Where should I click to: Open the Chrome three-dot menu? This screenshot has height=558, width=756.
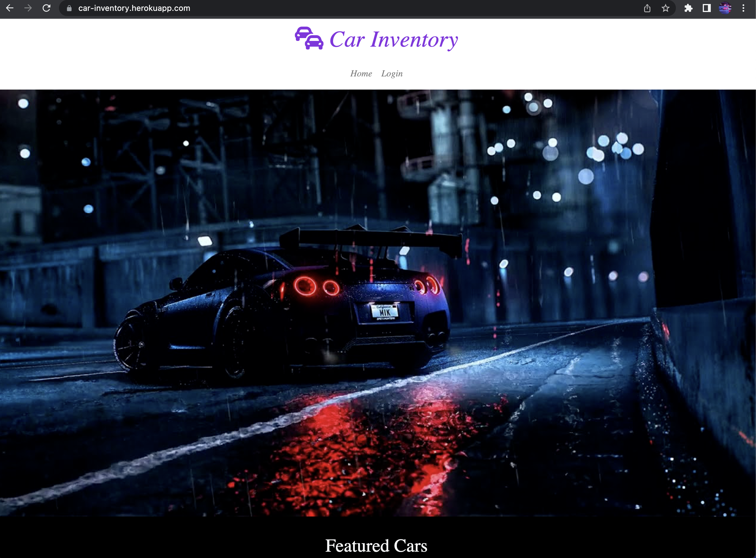(x=743, y=8)
